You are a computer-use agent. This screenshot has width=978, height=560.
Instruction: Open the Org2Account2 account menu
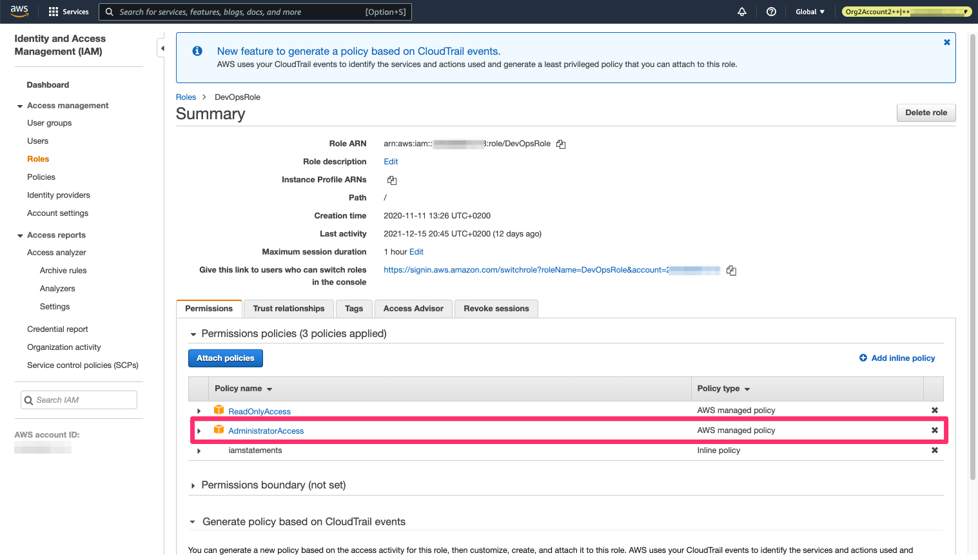[x=906, y=12]
